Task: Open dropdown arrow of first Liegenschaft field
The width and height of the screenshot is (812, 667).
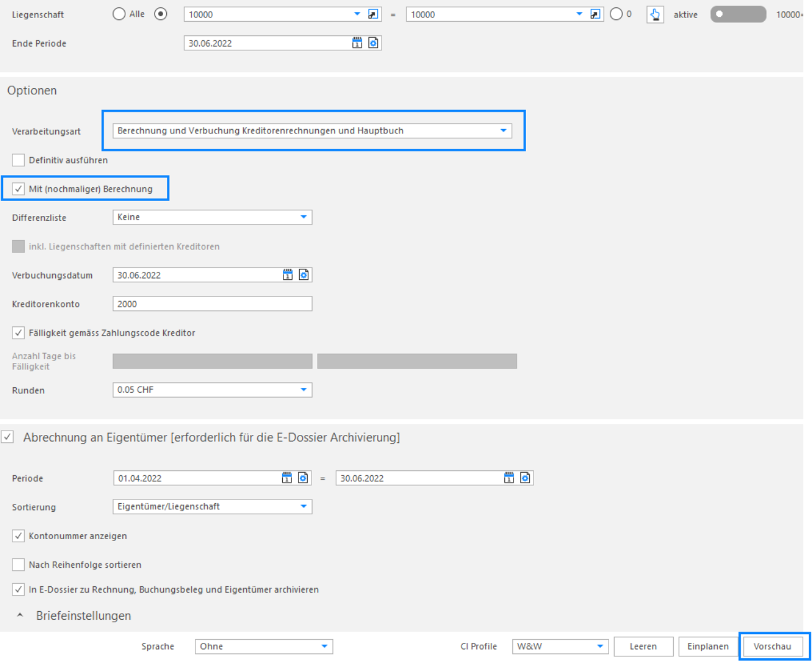Action: (x=357, y=14)
